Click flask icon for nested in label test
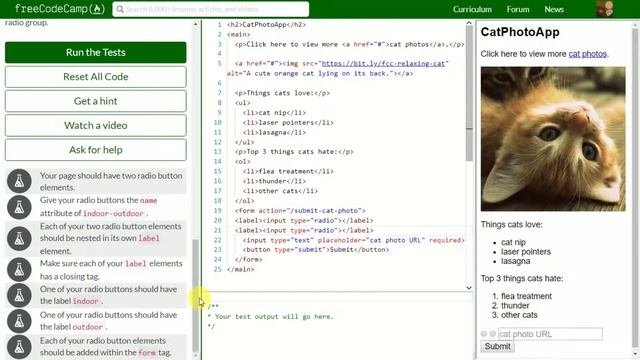 point(19,238)
